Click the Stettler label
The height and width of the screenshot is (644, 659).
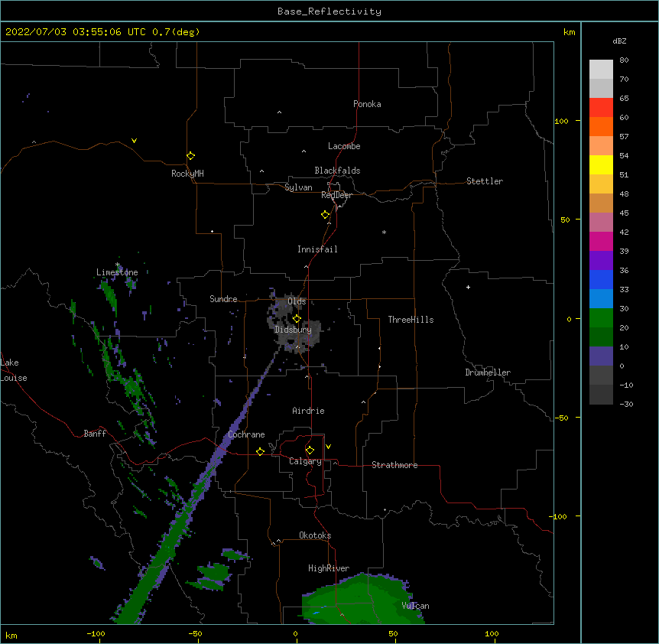(x=485, y=181)
